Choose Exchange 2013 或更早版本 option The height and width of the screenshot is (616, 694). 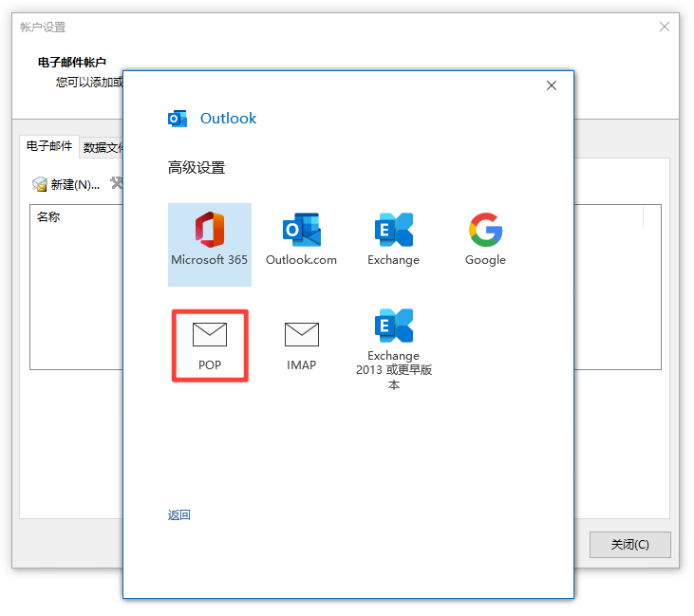[x=393, y=349]
